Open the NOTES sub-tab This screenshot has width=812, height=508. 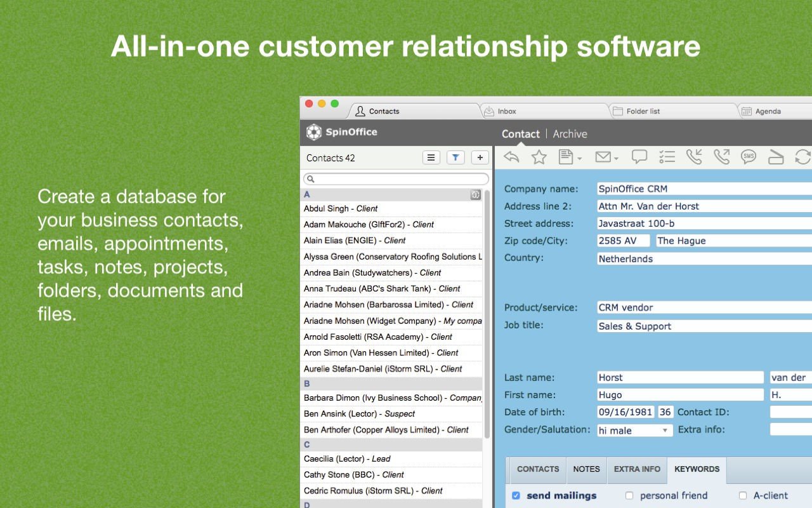[586, 469]
